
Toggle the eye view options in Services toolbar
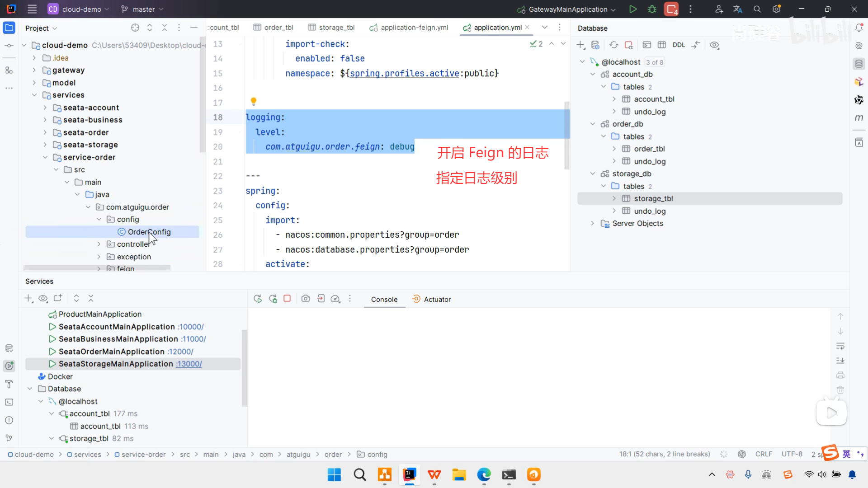tap(43, 298)
